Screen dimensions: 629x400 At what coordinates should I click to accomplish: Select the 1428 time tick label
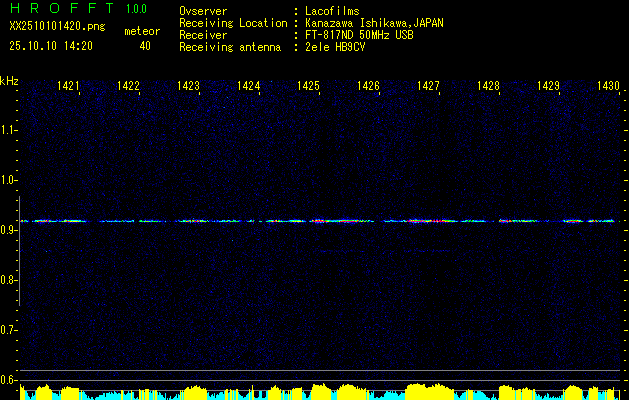(488, 87)
